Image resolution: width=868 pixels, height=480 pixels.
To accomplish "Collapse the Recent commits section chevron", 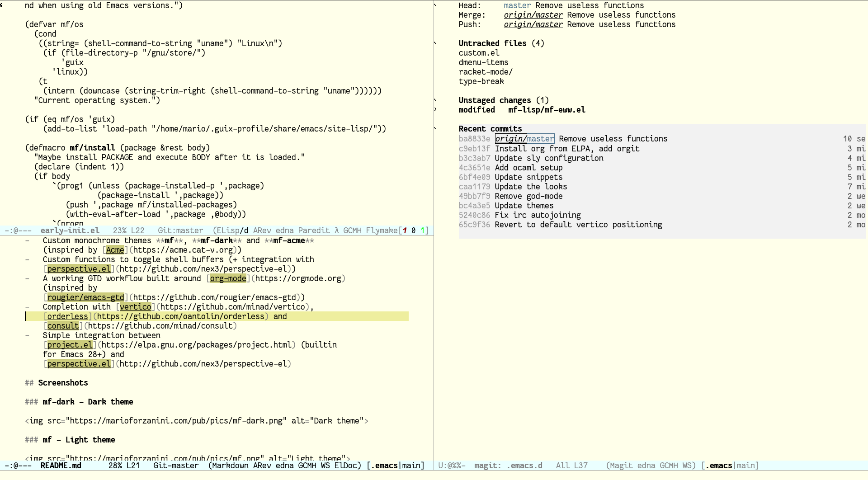I will (435, 129).
